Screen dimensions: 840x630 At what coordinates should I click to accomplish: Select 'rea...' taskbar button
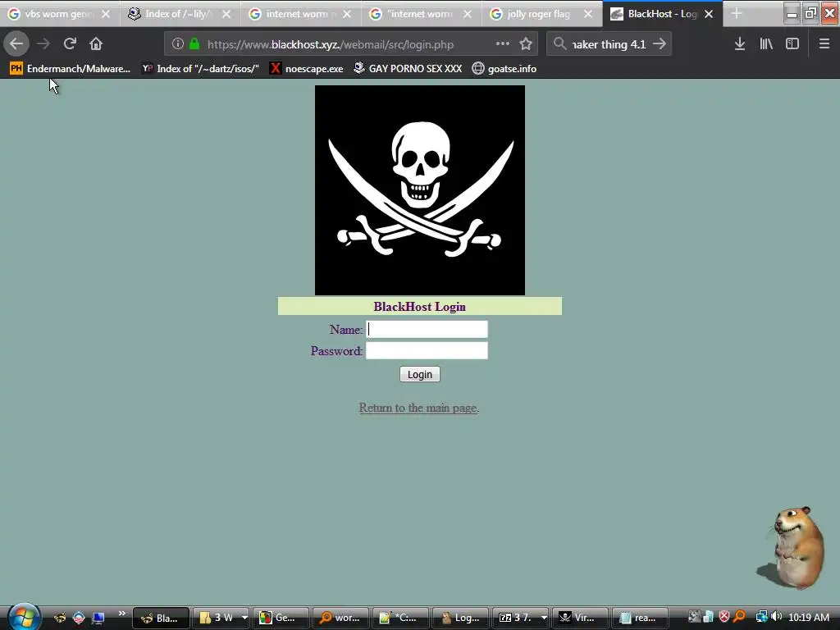640,618
